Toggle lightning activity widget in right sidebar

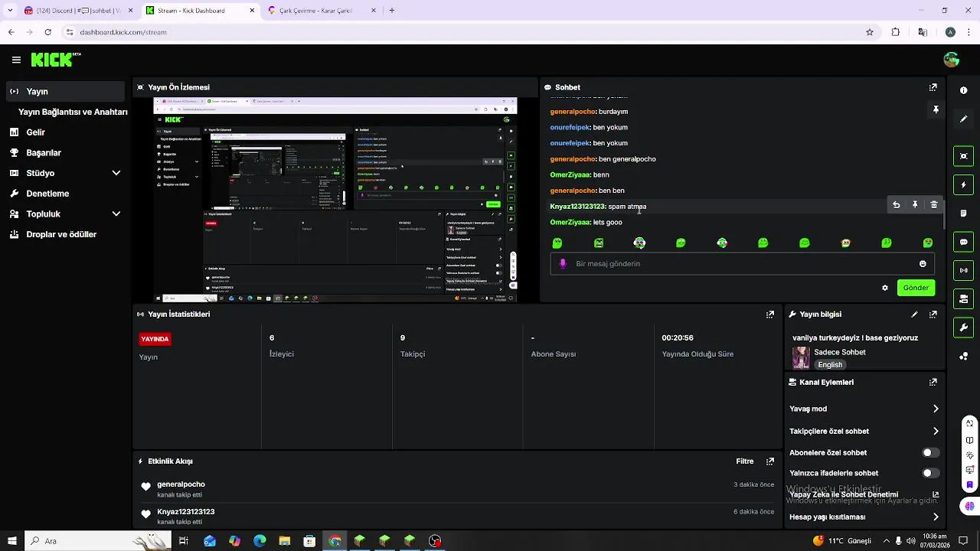(x=963, y=184)
